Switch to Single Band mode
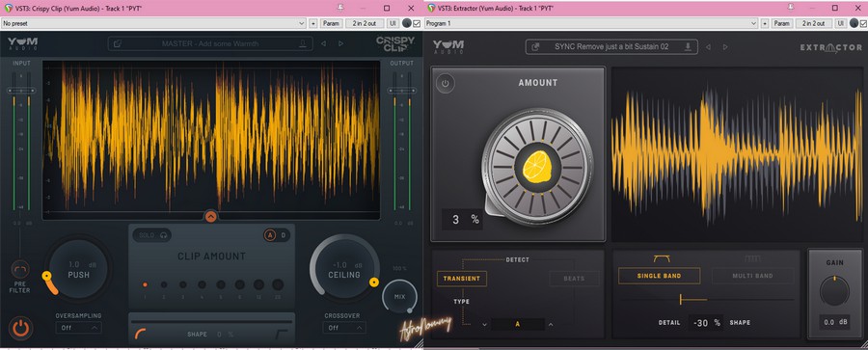The height and width of the screenshot is (350, 868). [x=660, y=276]
